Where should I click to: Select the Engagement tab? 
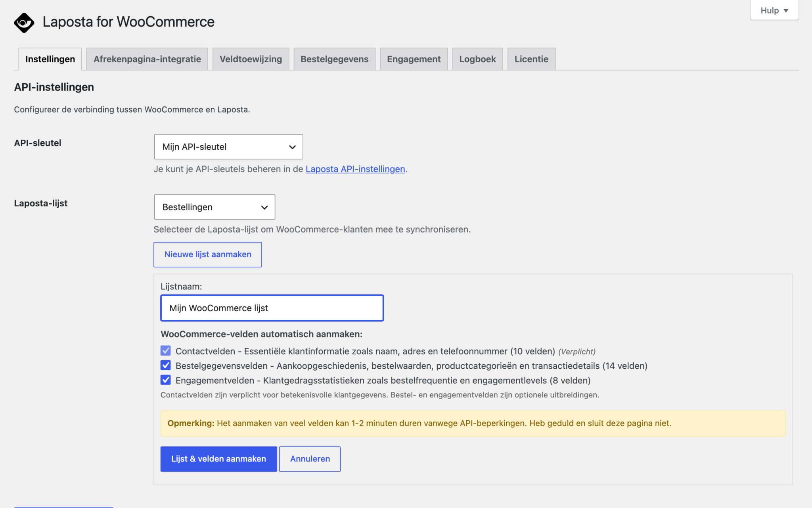click(x=414, y=59)
